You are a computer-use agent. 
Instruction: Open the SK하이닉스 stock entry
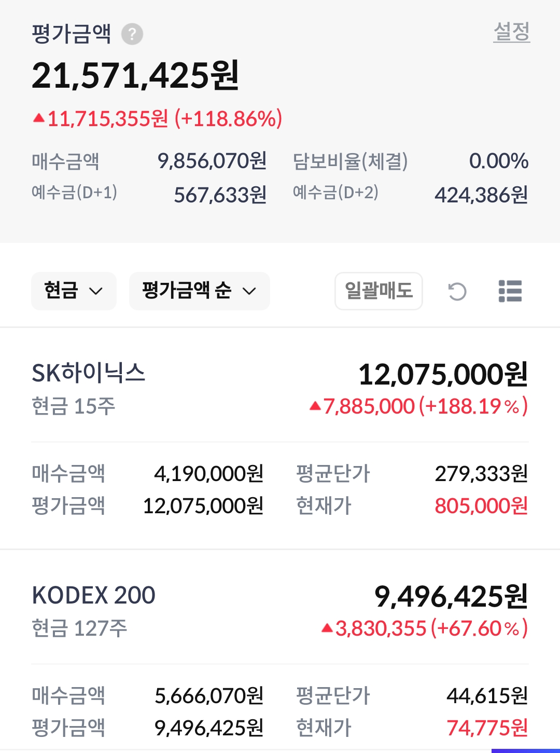point(89,373)
